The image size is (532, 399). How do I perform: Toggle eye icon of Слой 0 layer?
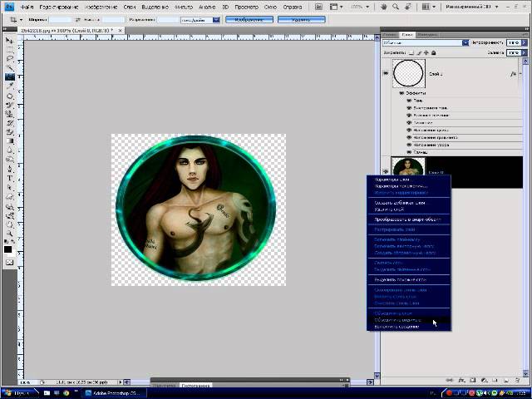point(386,172)
